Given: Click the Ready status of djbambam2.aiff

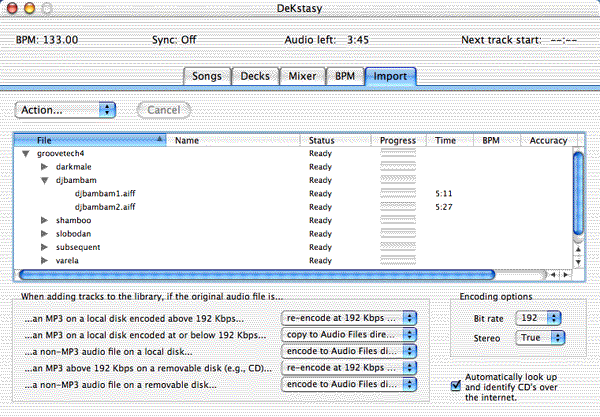Looking at the screenshot, I should [x=320, y=207].
